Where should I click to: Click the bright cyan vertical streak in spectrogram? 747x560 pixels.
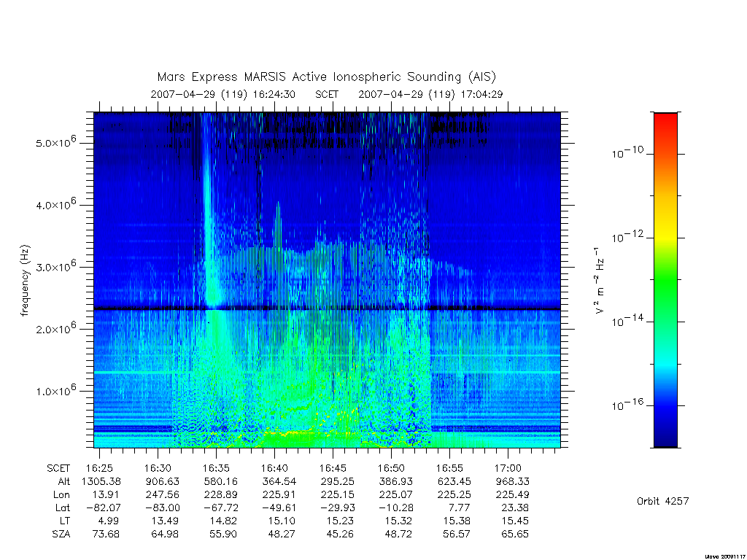tap(207, 209)
